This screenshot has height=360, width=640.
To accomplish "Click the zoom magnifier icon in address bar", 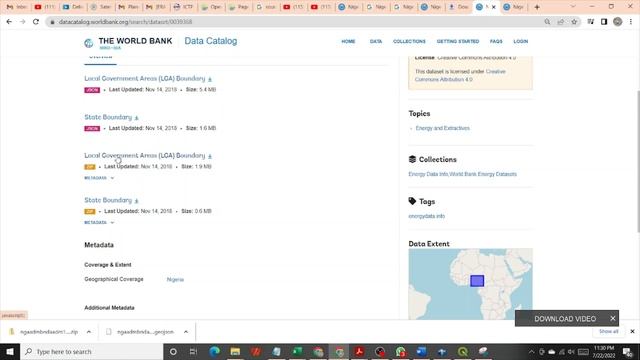I will [x=547, y=22].
